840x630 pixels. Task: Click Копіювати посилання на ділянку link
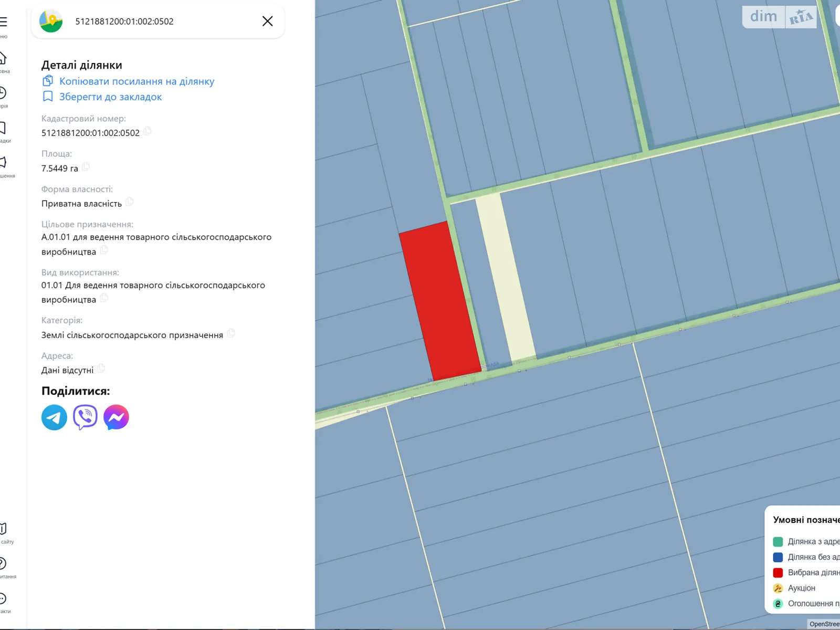pyautogui.click(x=136, y=81)
